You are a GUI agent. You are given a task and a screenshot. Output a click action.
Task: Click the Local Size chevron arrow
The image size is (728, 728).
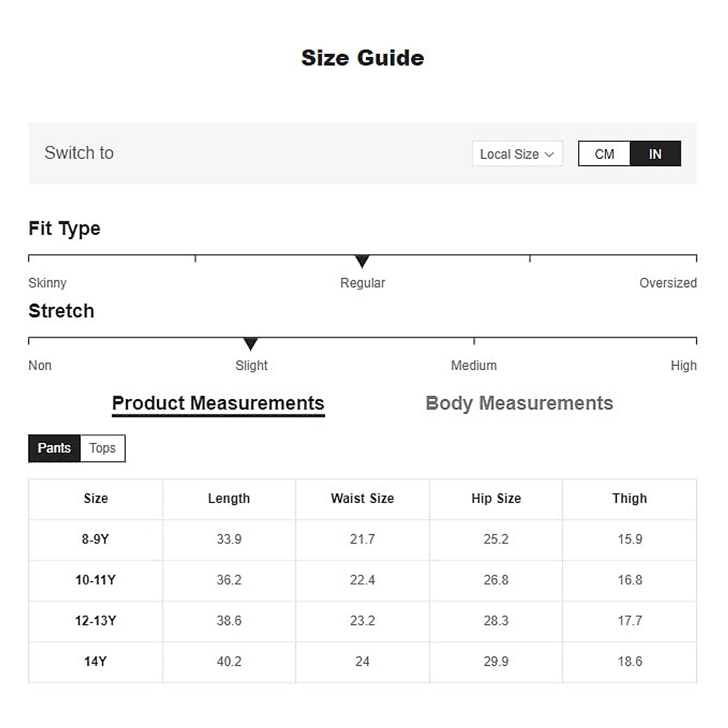[550, 155]
